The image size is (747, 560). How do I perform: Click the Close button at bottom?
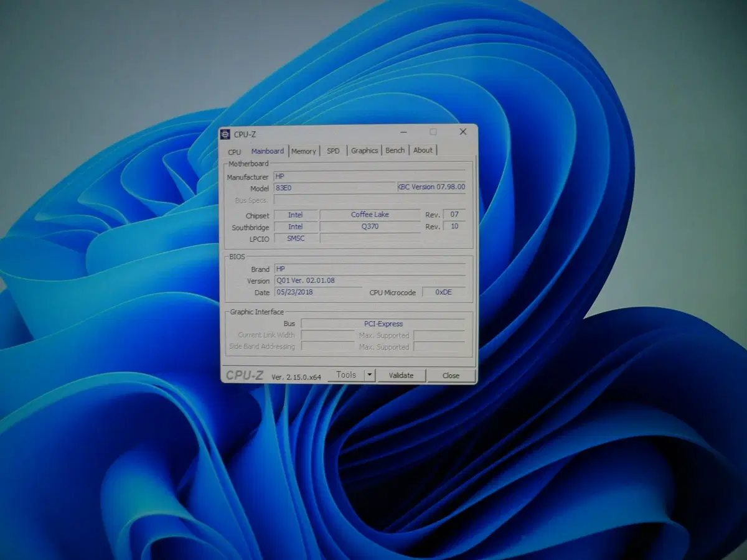tap(451, 375)
